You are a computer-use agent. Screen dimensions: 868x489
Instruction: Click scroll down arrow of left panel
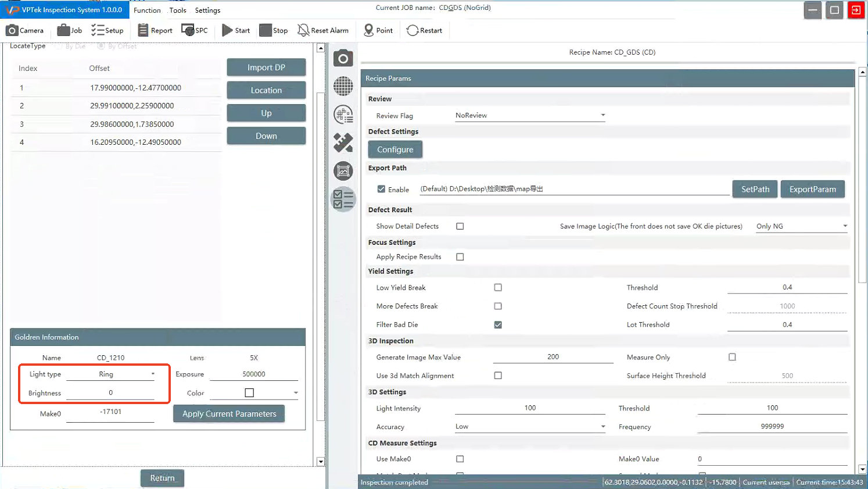(320, 462)
